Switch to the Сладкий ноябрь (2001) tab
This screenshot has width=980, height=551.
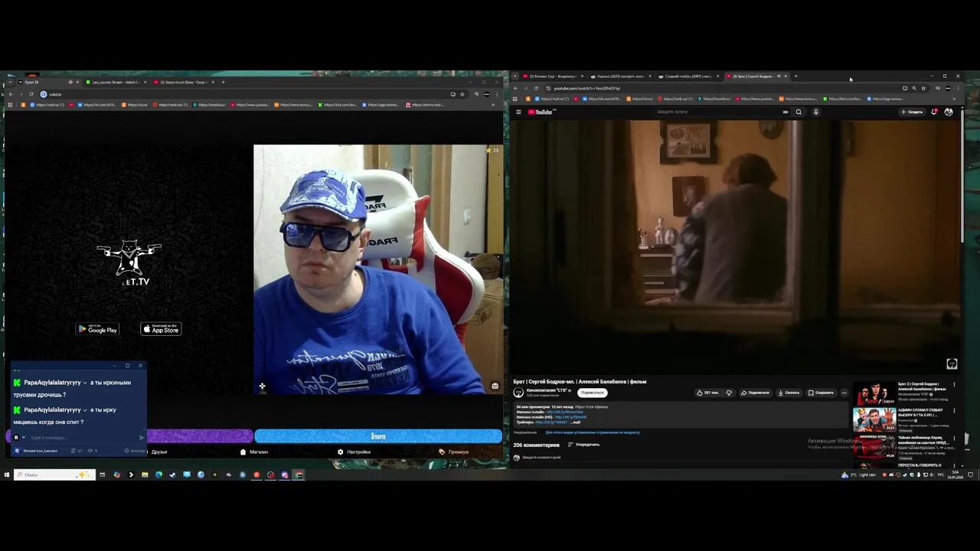[x=687, y=76]
